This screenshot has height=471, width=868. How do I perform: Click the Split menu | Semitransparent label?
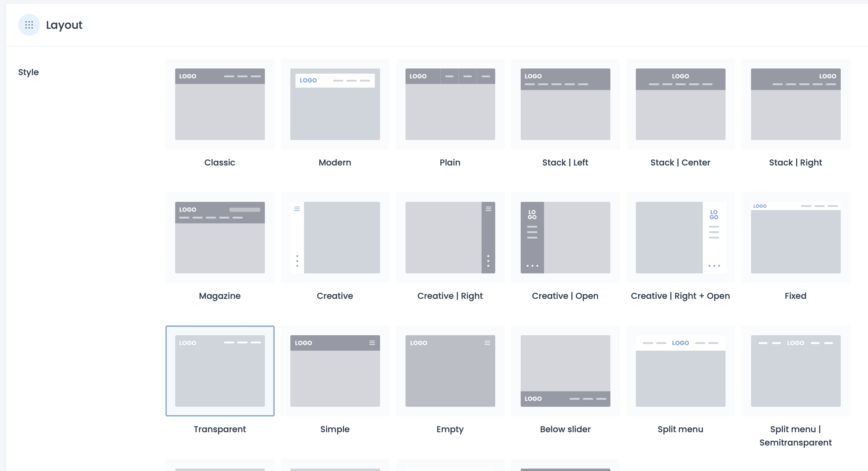pos(796,436)
